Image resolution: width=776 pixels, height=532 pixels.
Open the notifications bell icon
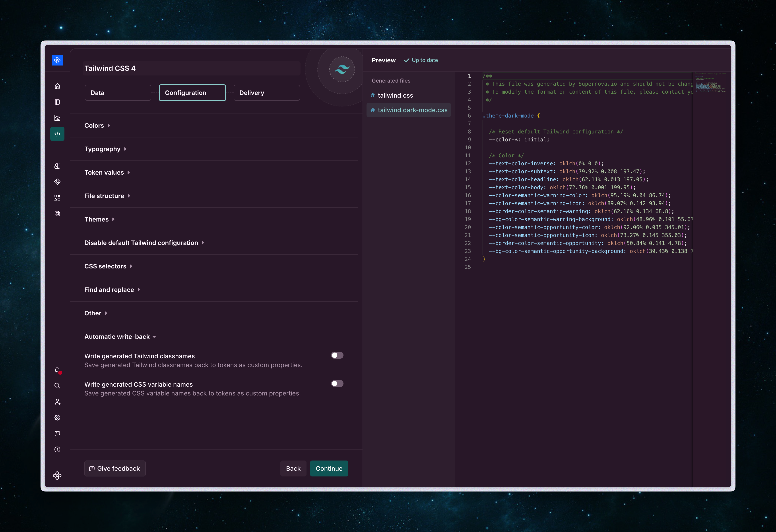click(57, 370)
